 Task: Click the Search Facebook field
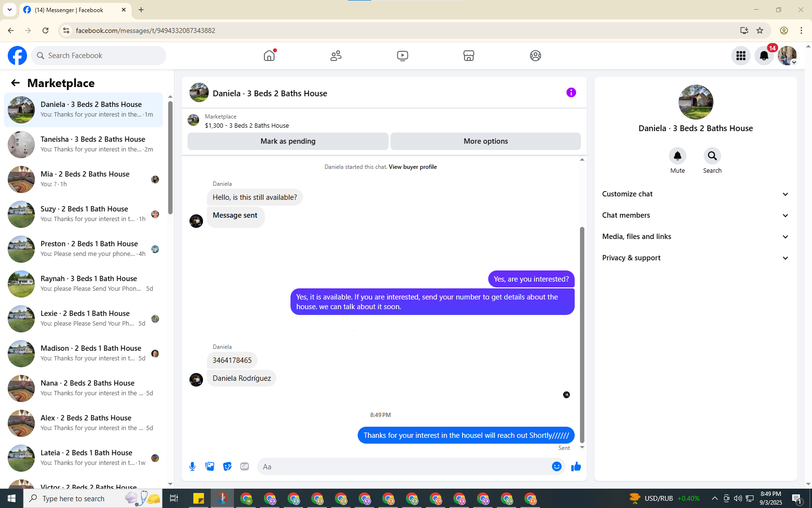point(99,56)
